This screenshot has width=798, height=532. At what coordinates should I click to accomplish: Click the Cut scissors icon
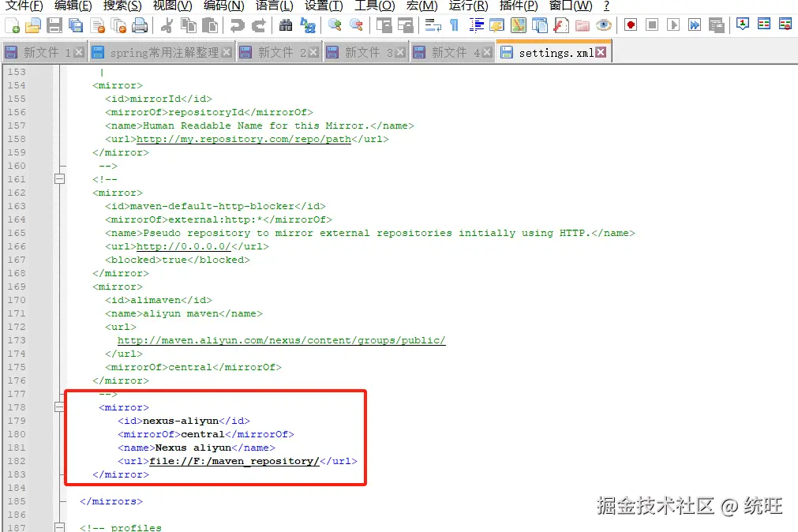coord(167,25)
